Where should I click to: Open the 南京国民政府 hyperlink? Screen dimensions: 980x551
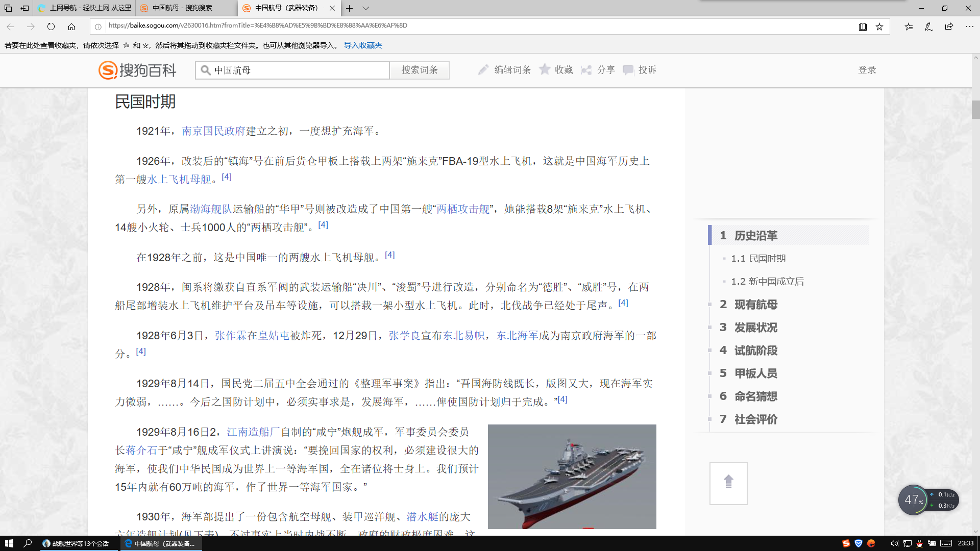(x=213, y=131)
